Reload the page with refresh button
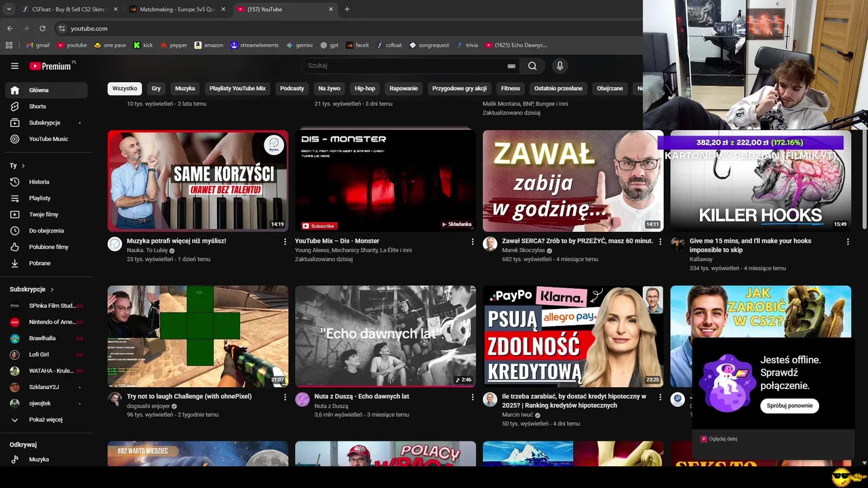This screenshot has width=868, height=488. [x=42, y=28]
